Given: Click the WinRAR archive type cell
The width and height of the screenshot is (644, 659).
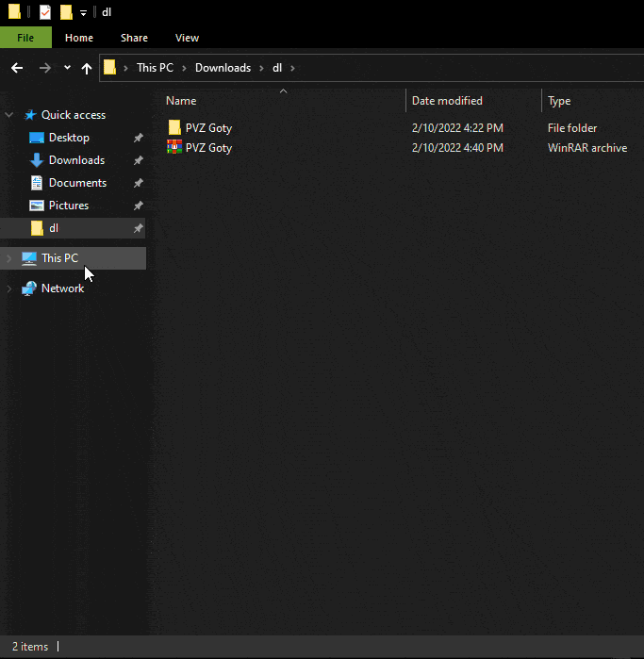Looking at the screenshot, I should [587, 148].
